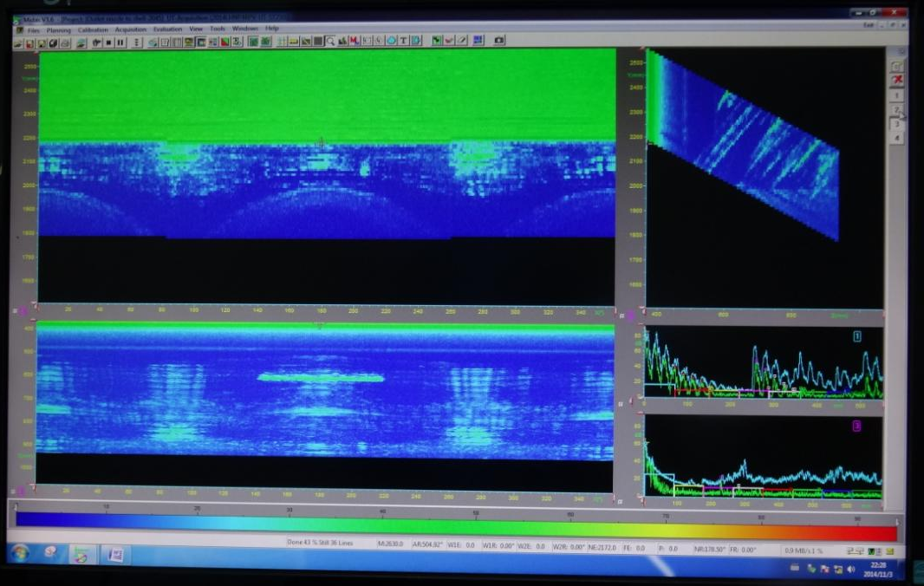Click the document app icon on taskbar
This screenshot has height=586, width=924.
(115, 555)
